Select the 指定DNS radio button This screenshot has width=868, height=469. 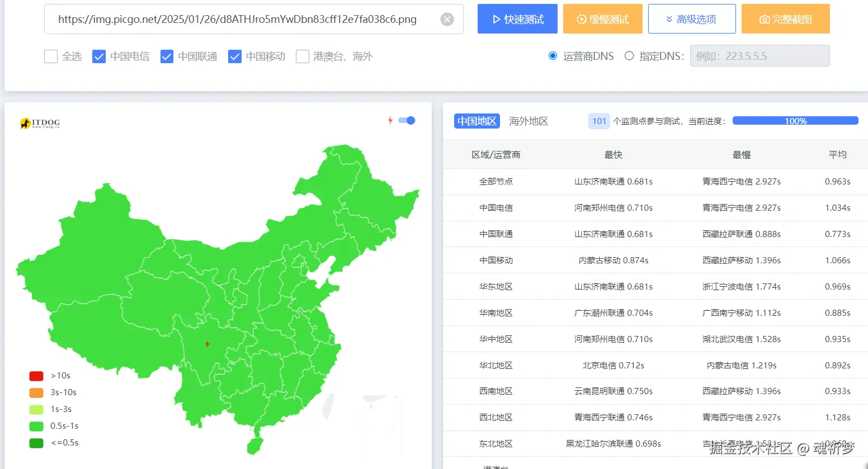pyautogui.click(x=629, y=56)
